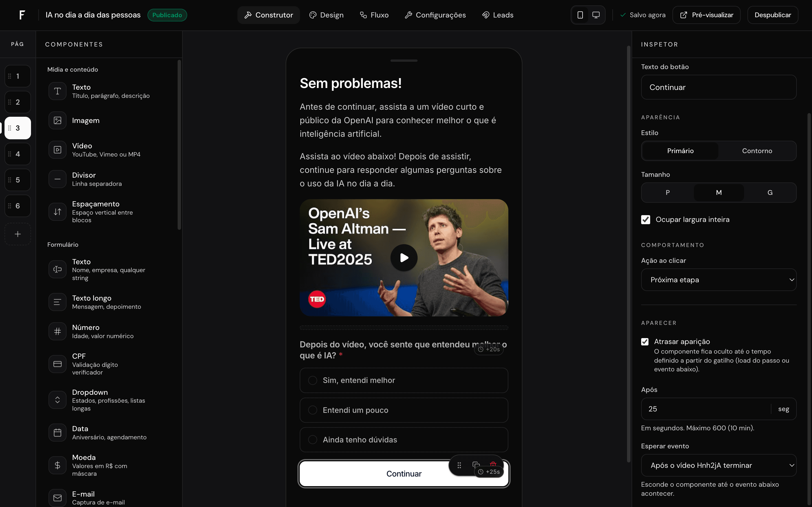Select page 2 in page list

coord(18,102)
